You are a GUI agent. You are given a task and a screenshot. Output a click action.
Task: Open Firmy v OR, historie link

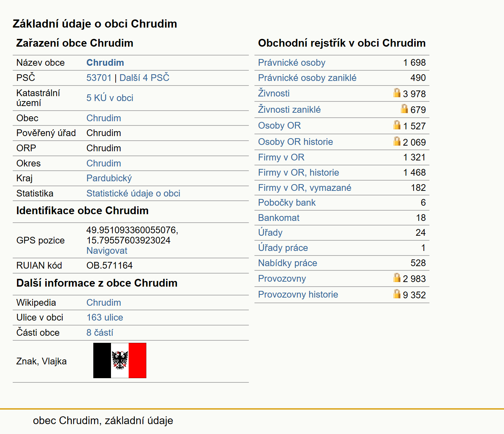tap(298, 172)
